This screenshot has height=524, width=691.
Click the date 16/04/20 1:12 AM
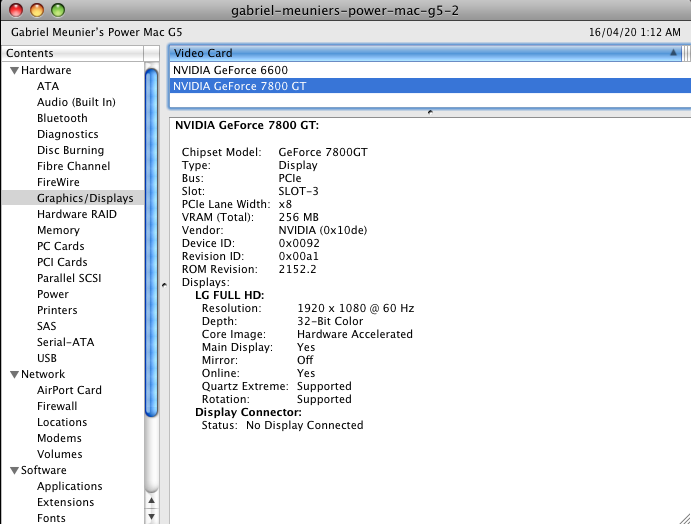[635, 32]
